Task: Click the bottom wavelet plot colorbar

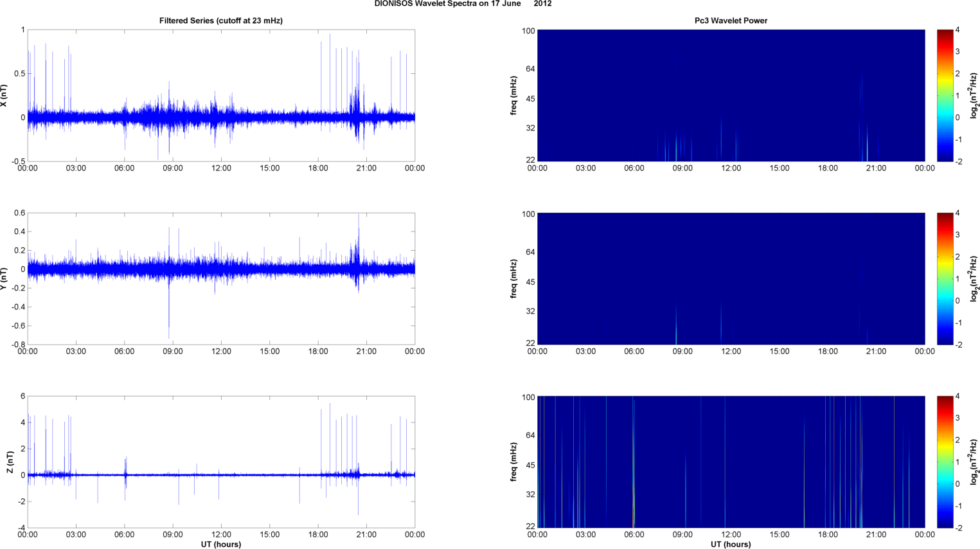Action: coord(945,462)
